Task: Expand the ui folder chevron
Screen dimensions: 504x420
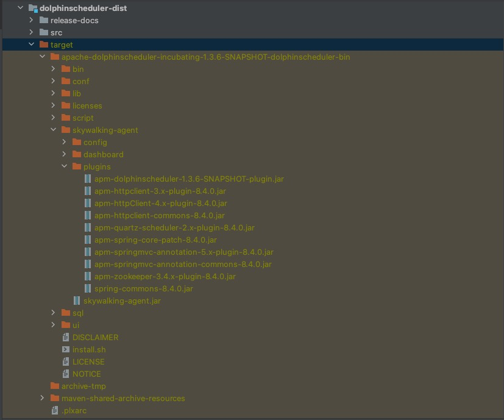Action: click(x=53, y=325)
